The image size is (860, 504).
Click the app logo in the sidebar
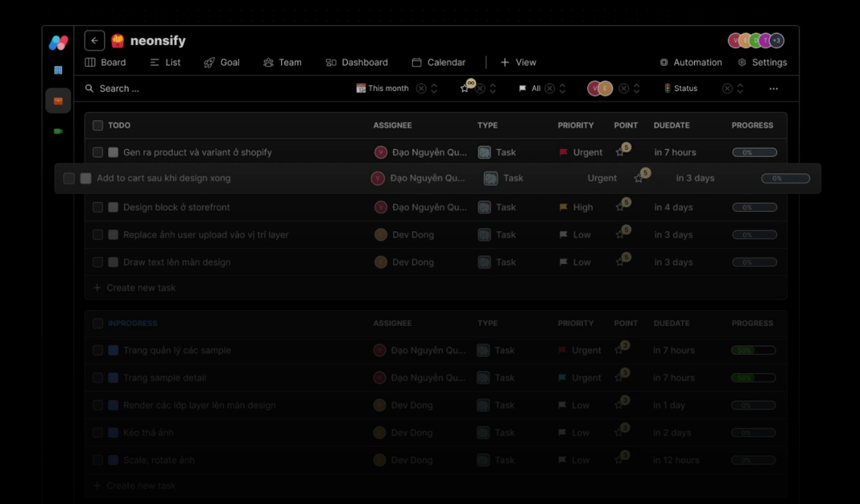[x=58, y=43]
